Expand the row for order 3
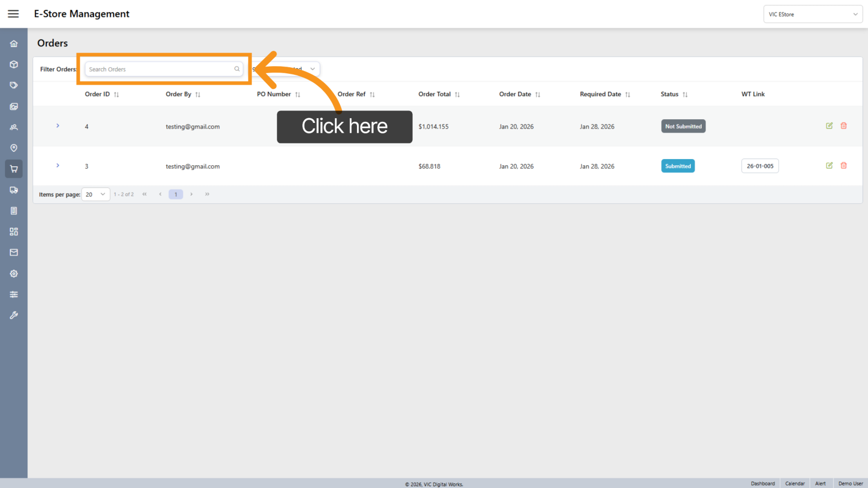The image size is (868, 488). click(58, 166)
